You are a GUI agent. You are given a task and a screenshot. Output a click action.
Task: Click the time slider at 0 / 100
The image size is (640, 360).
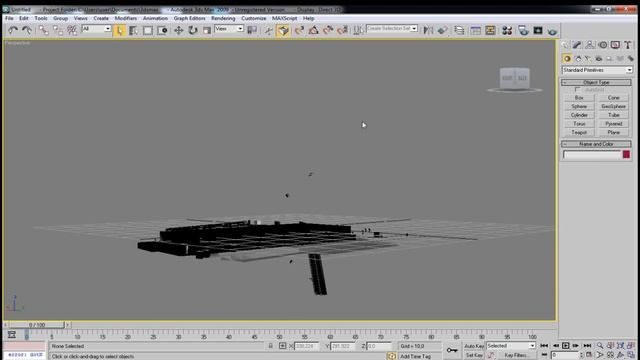(37, 325)
